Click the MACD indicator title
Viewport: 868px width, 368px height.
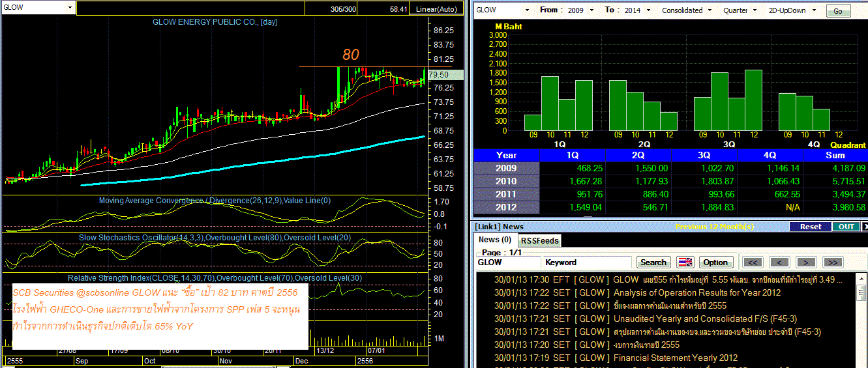tap(215, 201)
